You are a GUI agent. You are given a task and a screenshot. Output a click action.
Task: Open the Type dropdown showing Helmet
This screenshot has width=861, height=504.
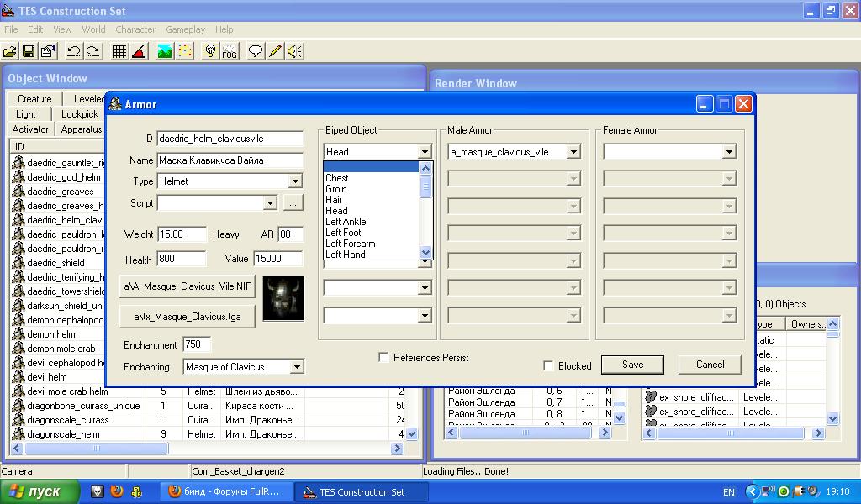[295, 181]
